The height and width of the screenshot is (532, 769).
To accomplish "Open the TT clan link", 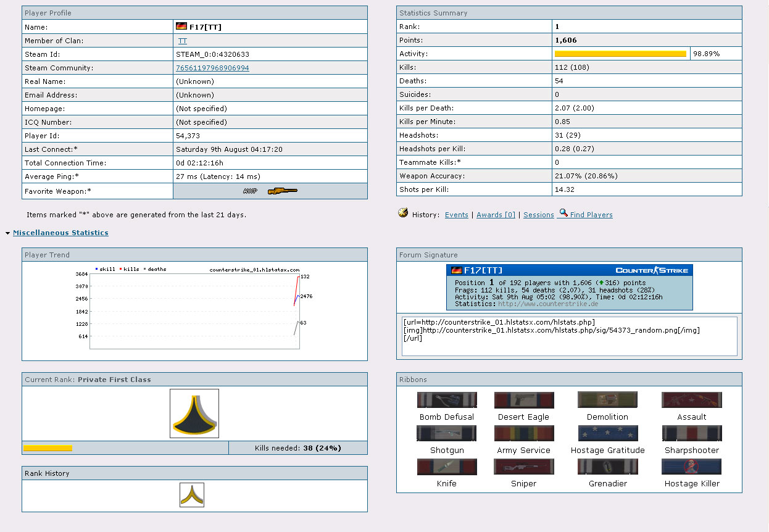I will coord(183,41).
